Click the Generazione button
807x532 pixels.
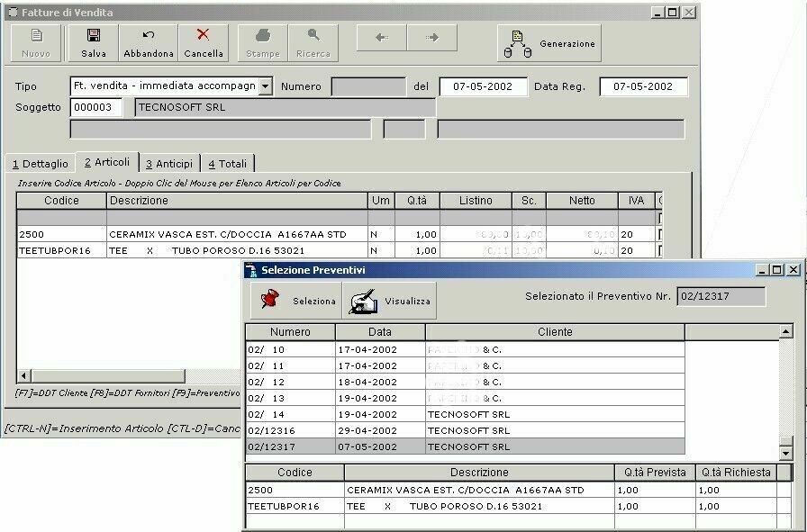pyautogui.click(x=549, y=43)
